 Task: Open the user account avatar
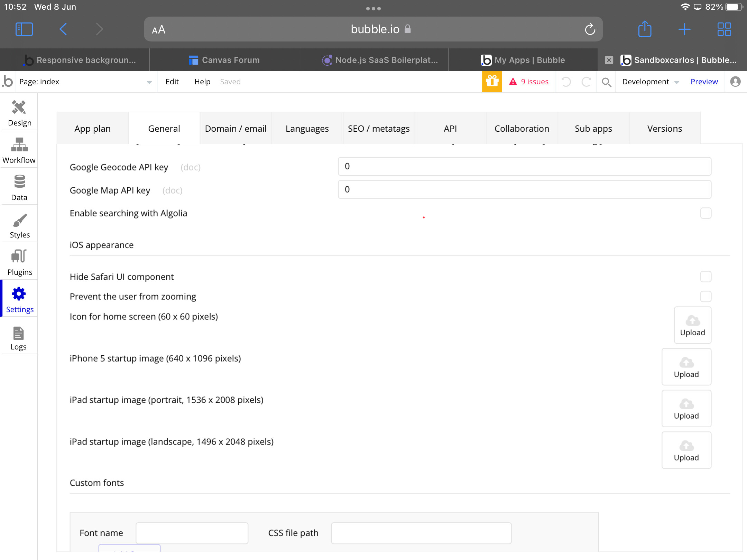[x=735, y=82]
